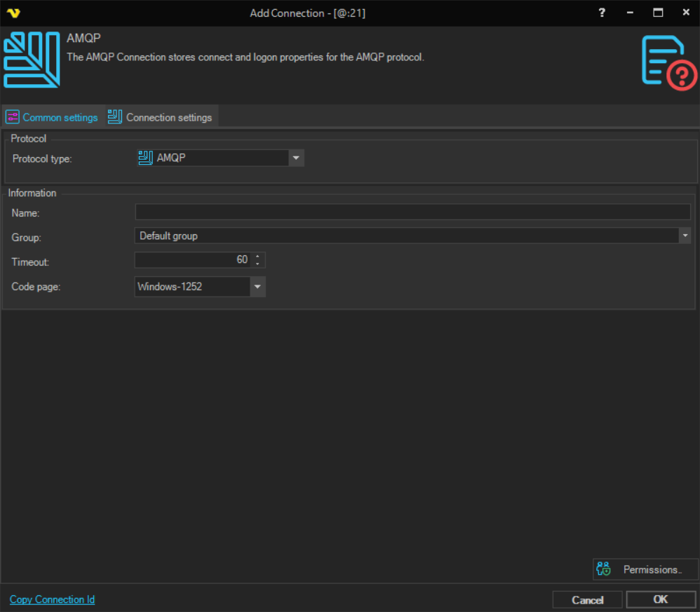Decrease the Timeout value with down arrow
700x612 pixels.
tap(258, 264)
